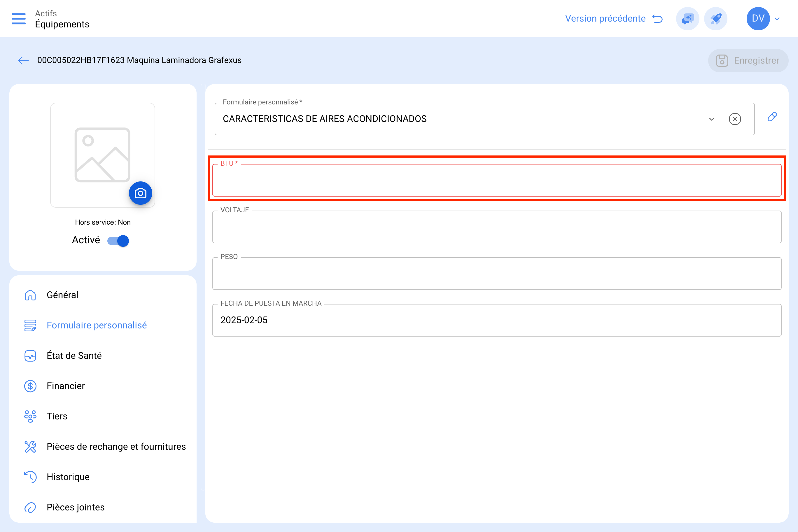Click the Historique clock icon
This screenshot has width=798, height=532.
30,477
